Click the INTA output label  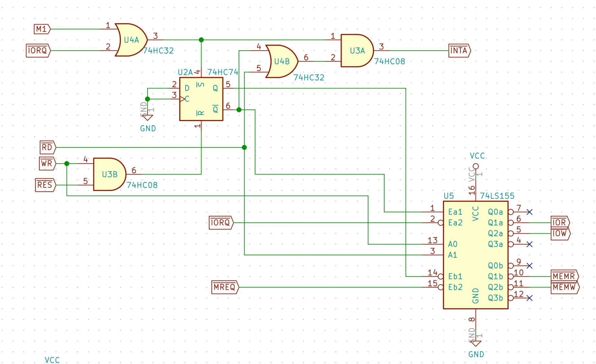[x=460, y=51]
